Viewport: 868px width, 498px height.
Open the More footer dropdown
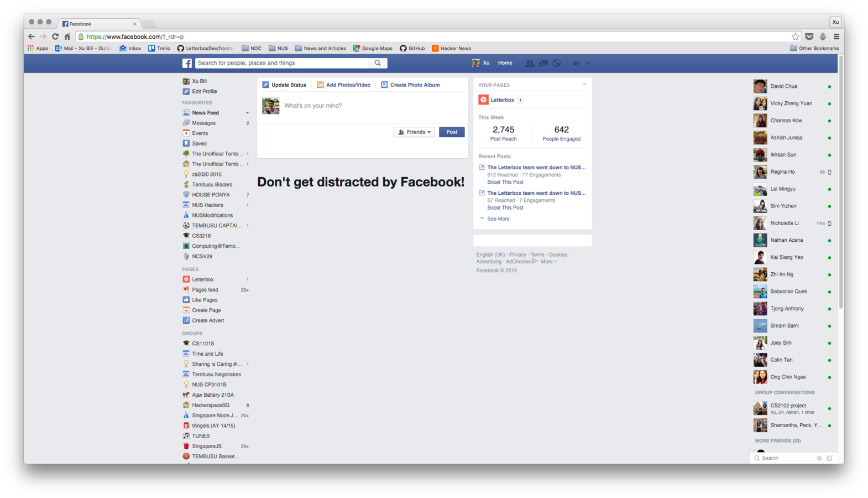pyautogui.click(x=548, y=262)
